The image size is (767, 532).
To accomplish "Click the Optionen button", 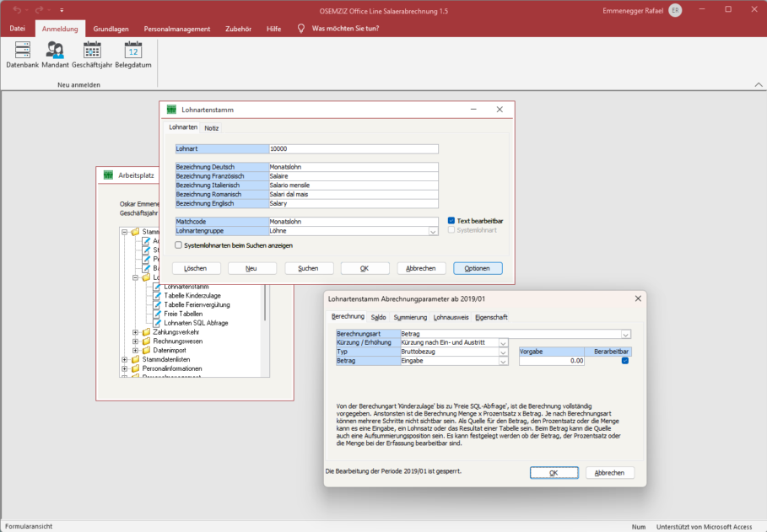I will pyautogui.click(x=478, y=268).
